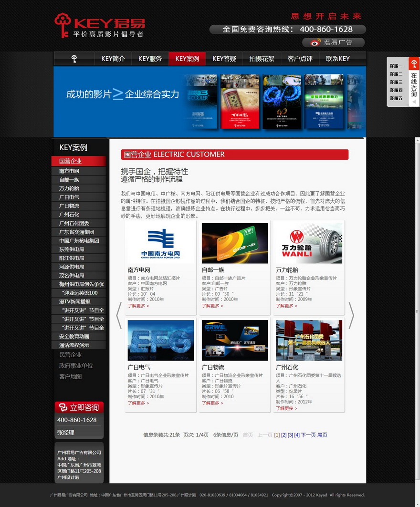This screenshot has height=507, width=420.
Task: Open KEY服务 menu item
Action: pos(150,59)
